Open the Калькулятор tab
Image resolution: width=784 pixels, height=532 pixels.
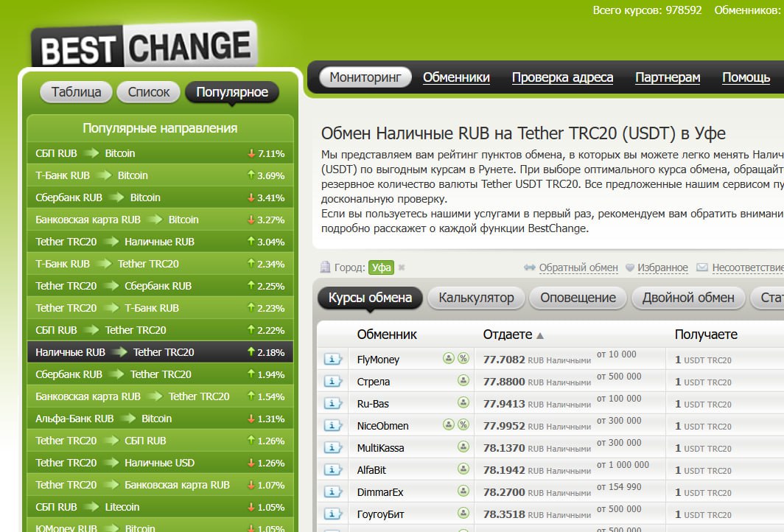tap(476, 298)
